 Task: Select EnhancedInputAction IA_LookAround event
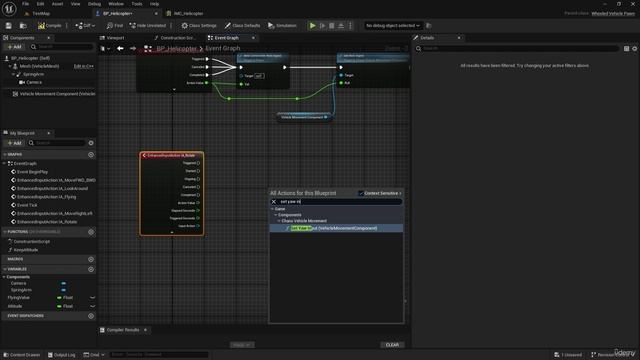pos(52,189)
